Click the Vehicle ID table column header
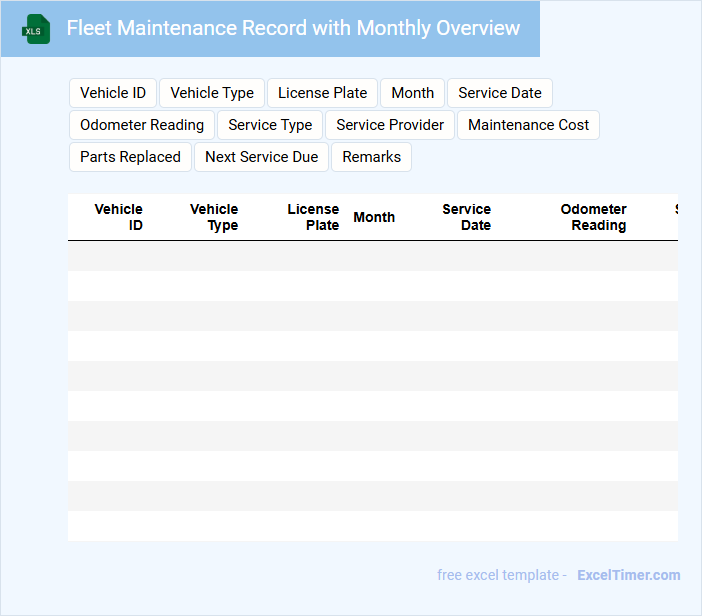 pos(119,217)
